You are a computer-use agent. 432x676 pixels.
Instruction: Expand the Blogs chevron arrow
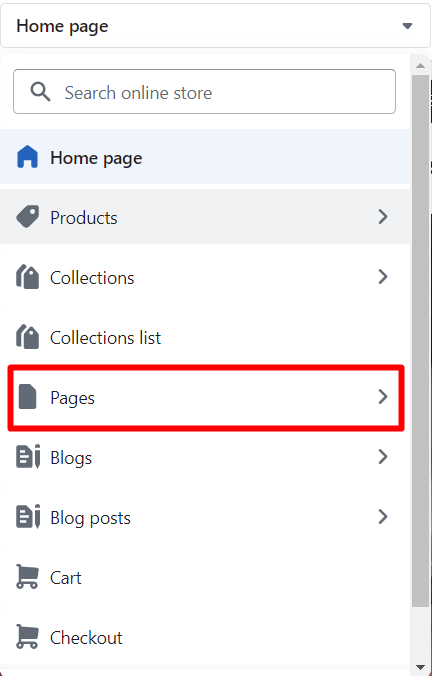[382, 457]
